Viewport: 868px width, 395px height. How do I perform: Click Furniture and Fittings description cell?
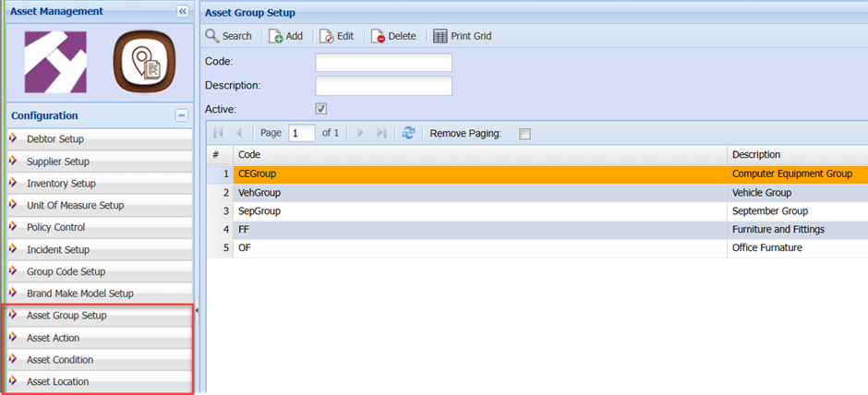pos(797,229)
